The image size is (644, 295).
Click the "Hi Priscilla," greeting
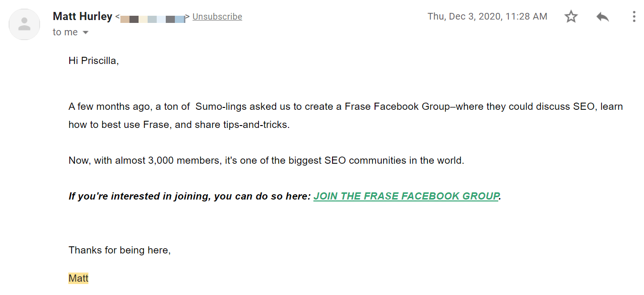click(x=94, y=61)
